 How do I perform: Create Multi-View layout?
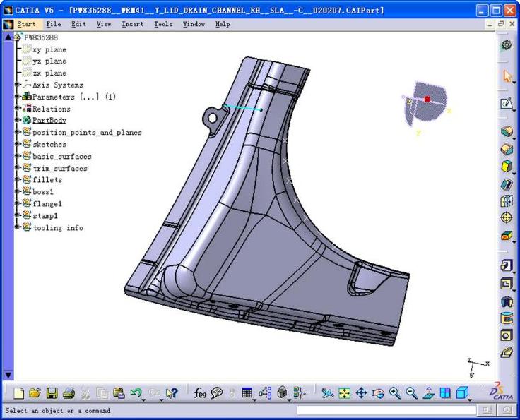445,393
